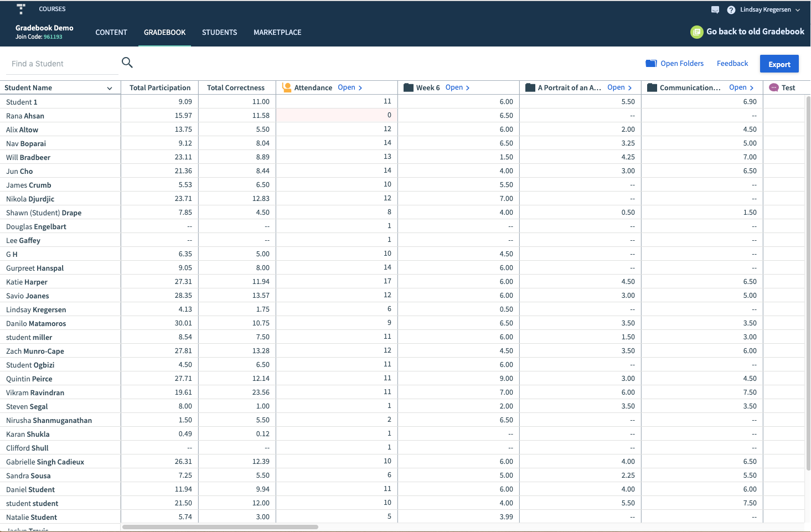The width and height of the screenshot is (811, 532).
Task: Click Vikram Ravindran's Total Correctness 23.56
Action: click(x=261, y=392)
